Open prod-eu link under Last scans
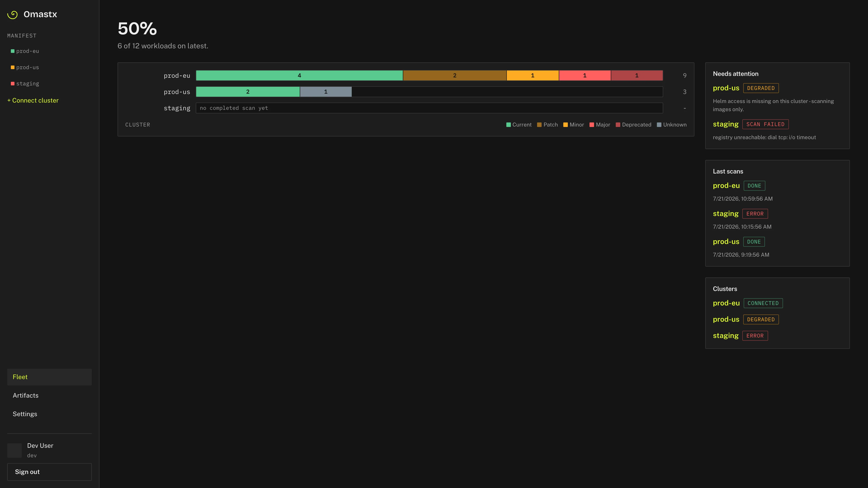 726,185
